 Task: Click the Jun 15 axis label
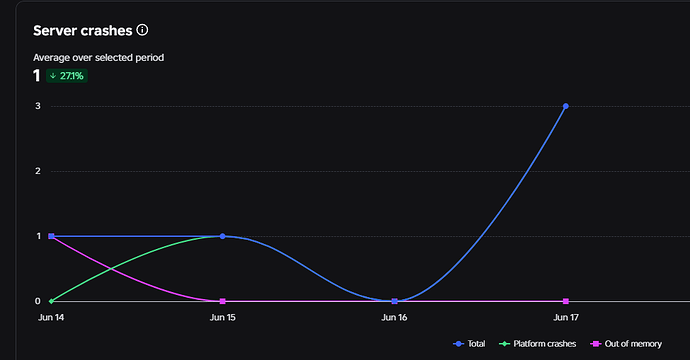click(x=223, y=317)
